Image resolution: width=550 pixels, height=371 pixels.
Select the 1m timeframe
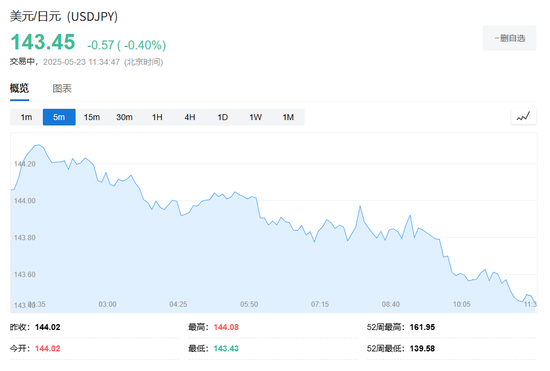tap(26, 117)
